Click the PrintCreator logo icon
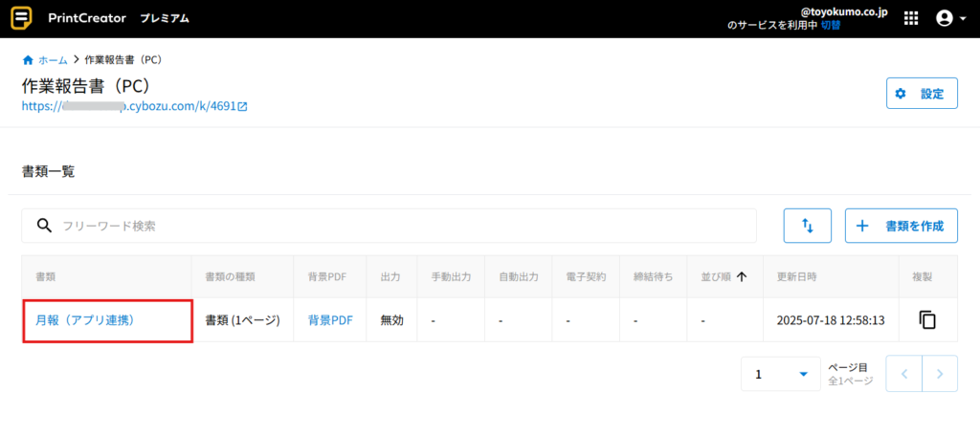980x436 pixels. coord(20,18)
